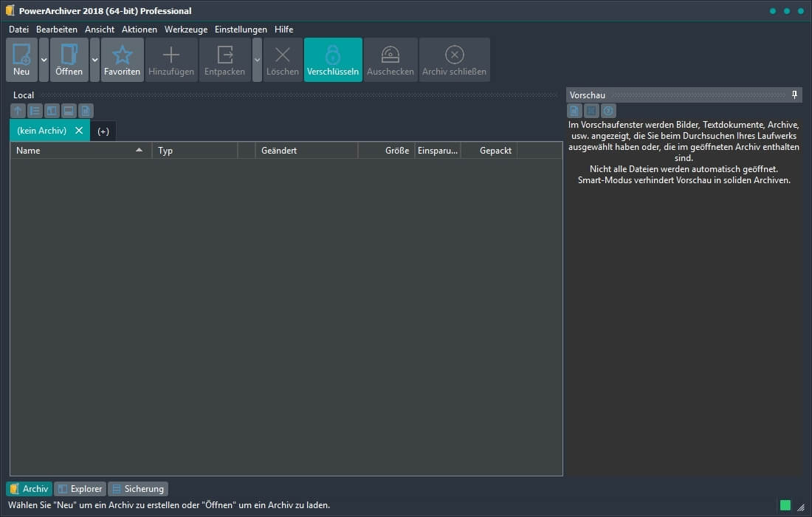
Task: Click the up-arrow icon in Local panel
Action: 18,111
